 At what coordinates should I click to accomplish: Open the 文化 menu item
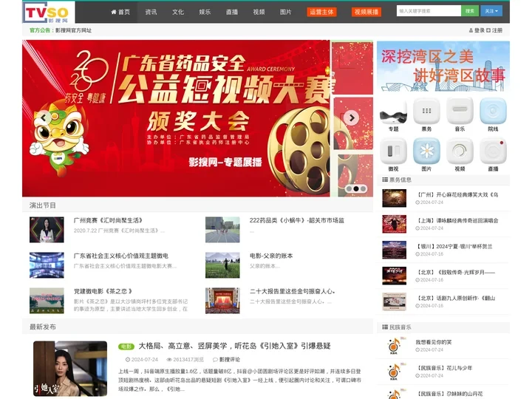point(178,12)
